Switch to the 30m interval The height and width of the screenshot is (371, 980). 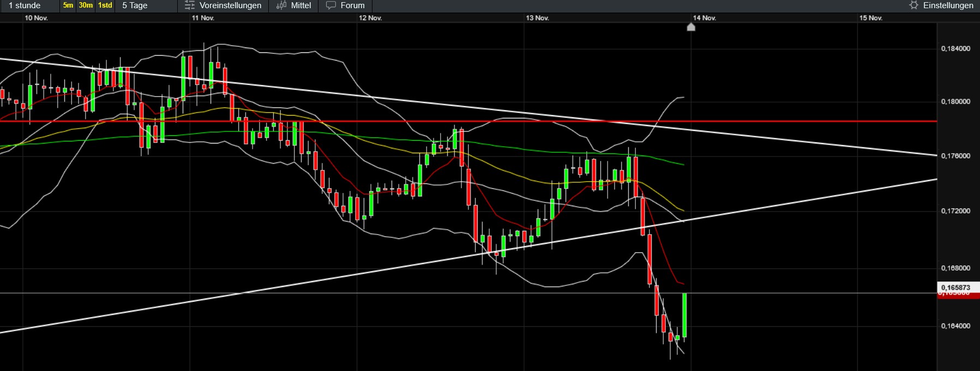click(x=86, y=5)
